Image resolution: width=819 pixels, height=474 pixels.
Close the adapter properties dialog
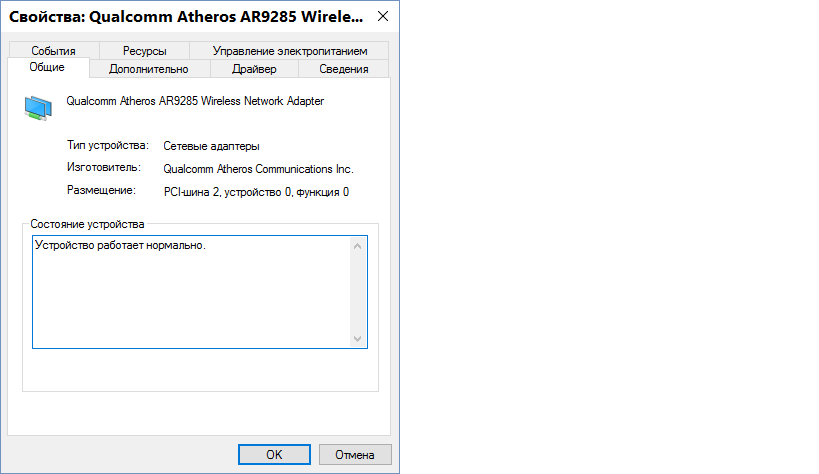coord(381,18)
